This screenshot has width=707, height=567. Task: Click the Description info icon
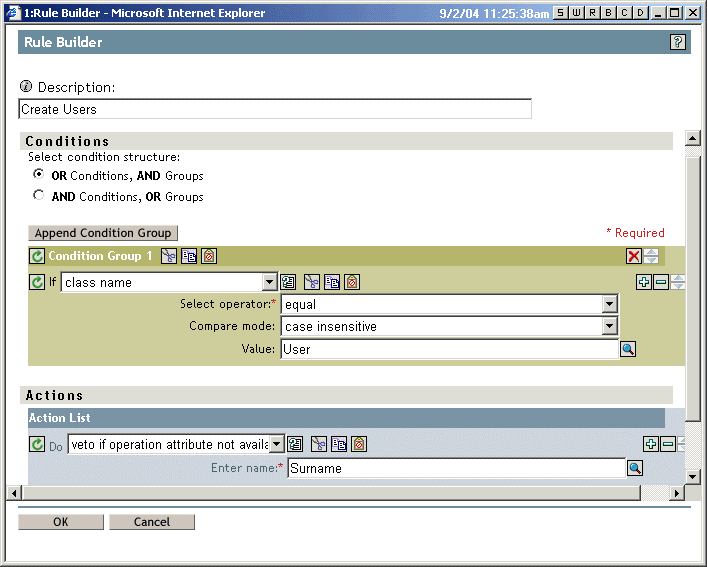point(26,86)
